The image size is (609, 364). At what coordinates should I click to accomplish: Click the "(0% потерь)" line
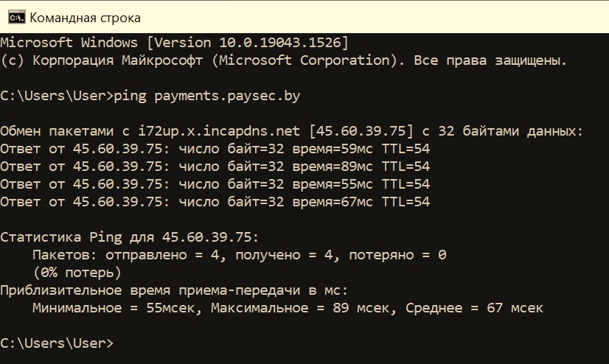pyautogui.click(x=77, y=273)
